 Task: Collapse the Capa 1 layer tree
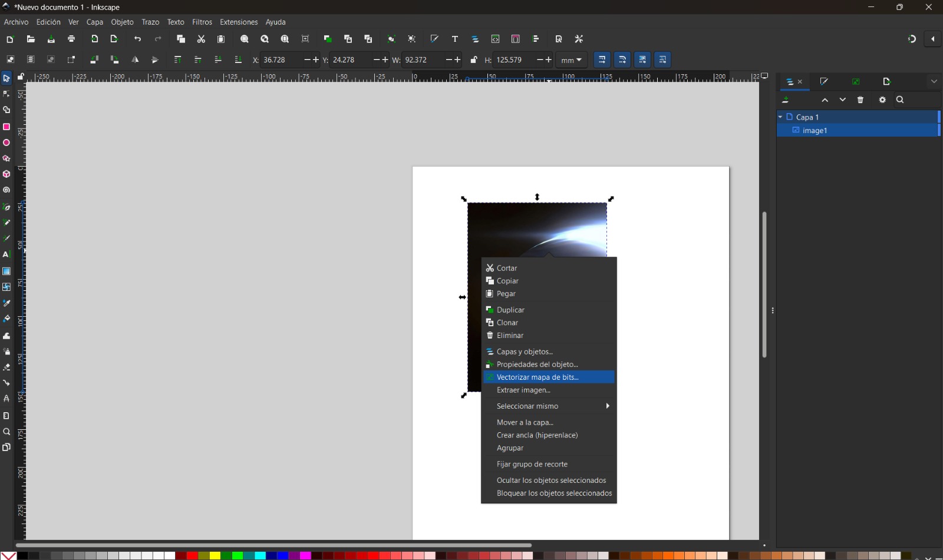coord(782,117)
